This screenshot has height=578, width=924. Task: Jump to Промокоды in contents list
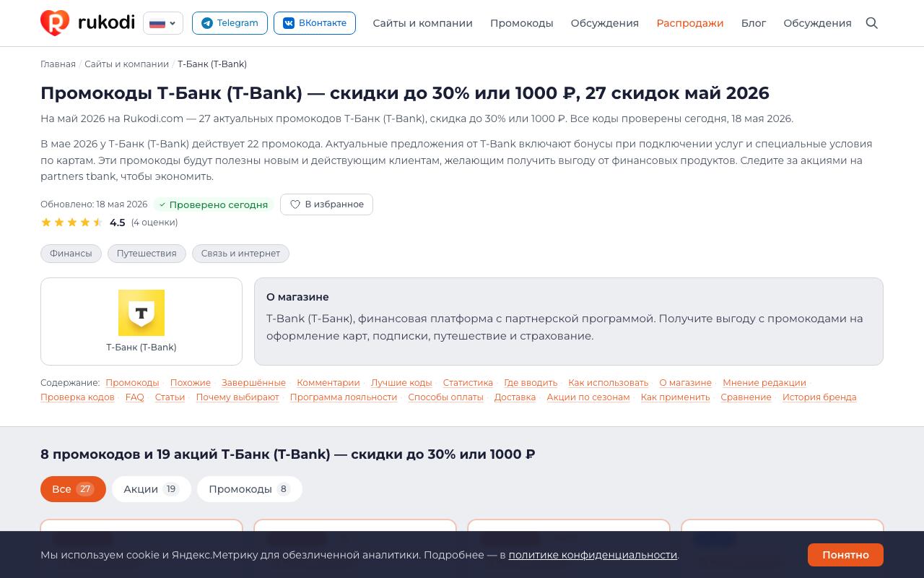coord(132,383)
